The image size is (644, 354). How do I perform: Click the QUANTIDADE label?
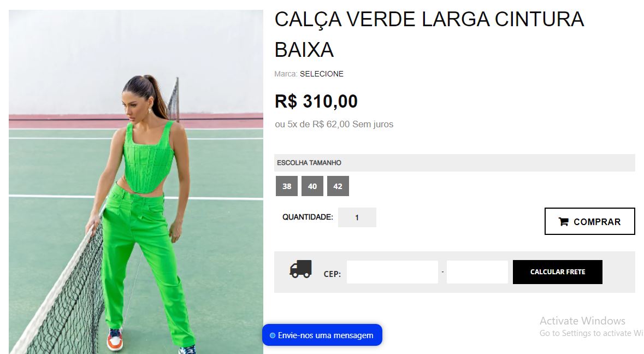308,217
